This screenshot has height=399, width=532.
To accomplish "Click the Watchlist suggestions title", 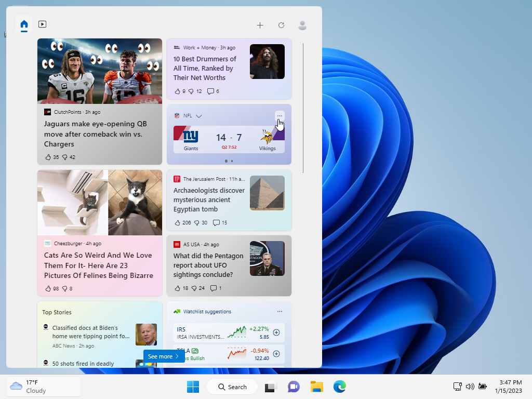I will pos(207,312).
